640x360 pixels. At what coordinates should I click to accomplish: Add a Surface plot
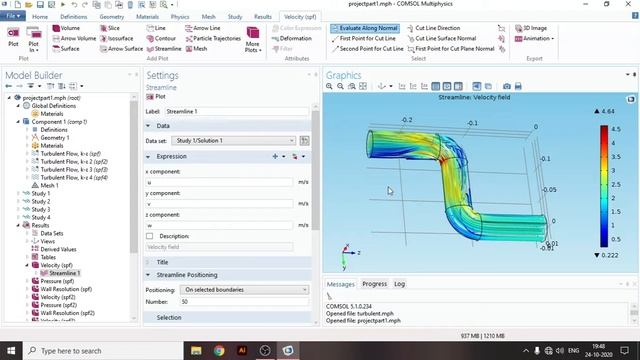tap(66, 49)
